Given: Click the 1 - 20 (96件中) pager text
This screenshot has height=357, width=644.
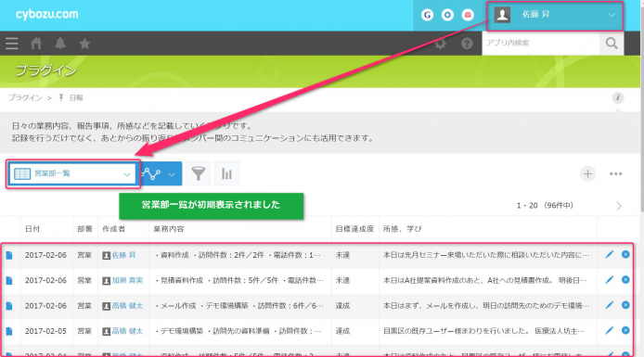Looking at the screenshot, I should tap(545, 206).
